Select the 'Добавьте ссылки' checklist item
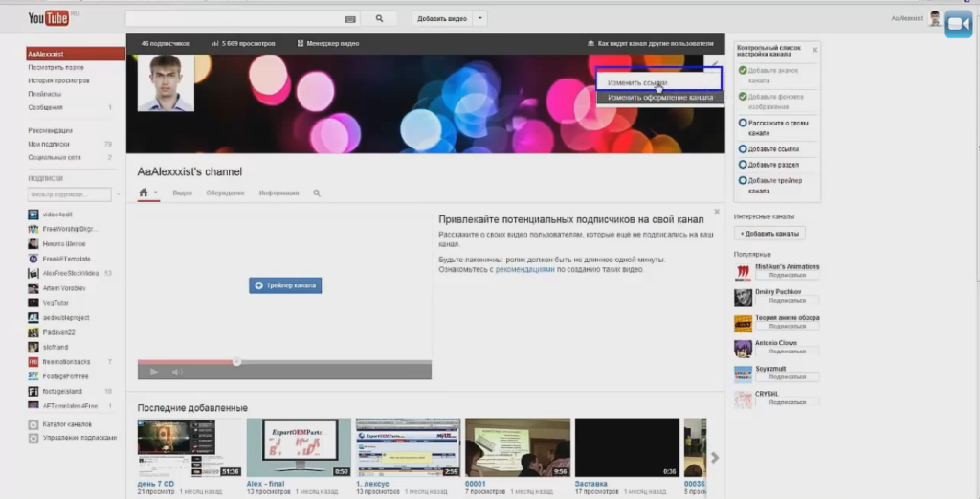980x499 pixels. click(775, 149)
